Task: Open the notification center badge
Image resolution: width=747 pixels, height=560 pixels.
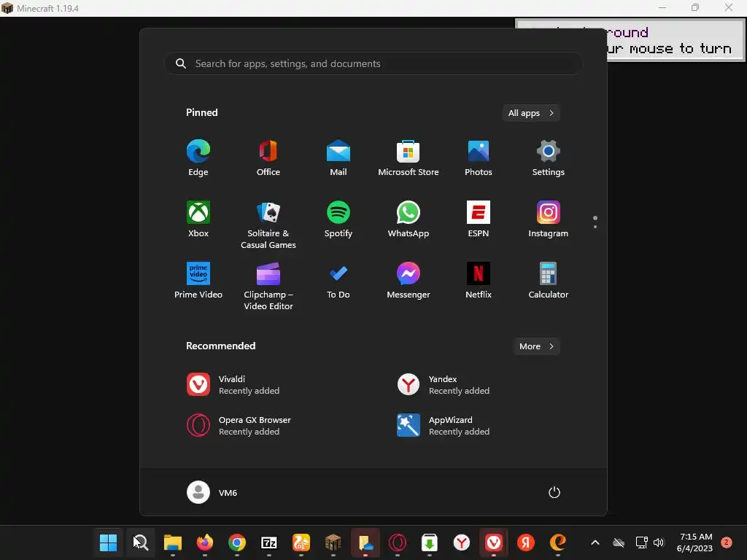Action: (x=727, y=542)
